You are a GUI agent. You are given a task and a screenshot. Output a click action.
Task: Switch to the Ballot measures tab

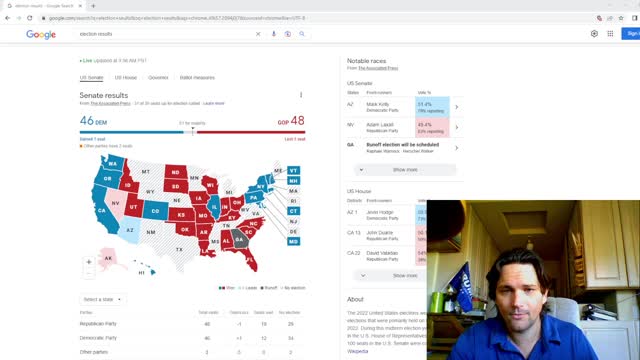click(x=197, y=78)
